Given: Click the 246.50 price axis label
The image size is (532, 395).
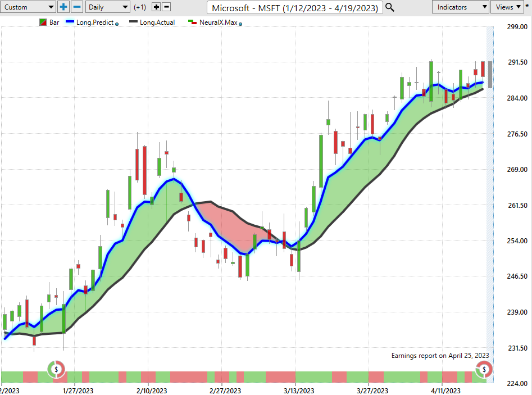Looking at the screenshot, I should (x=517, y=276).
